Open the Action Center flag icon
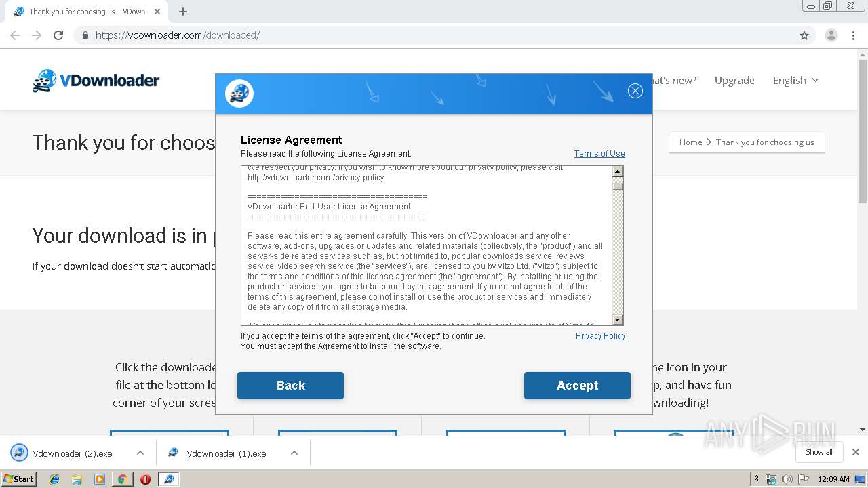Viewport: 868px width, 488px height. (804, 479)
